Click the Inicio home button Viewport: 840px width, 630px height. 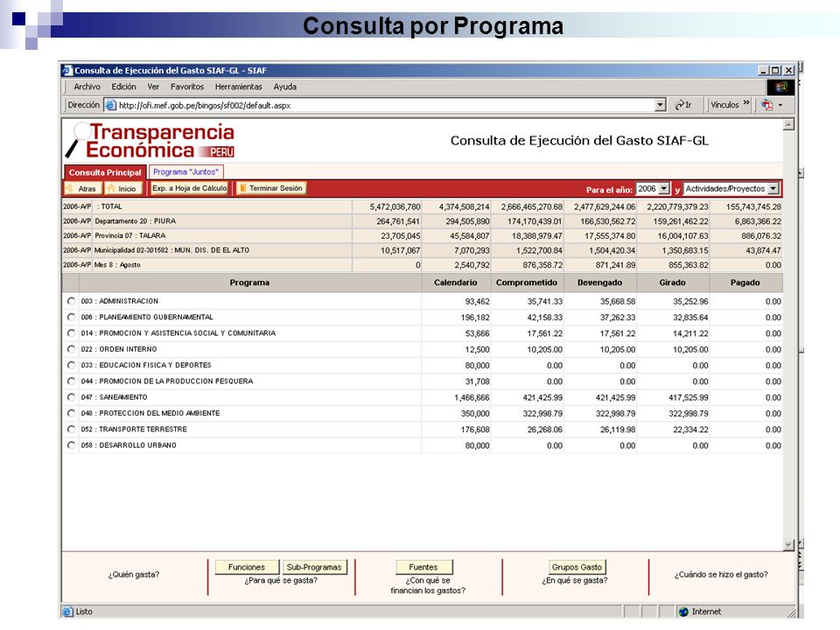click(122, 189)
